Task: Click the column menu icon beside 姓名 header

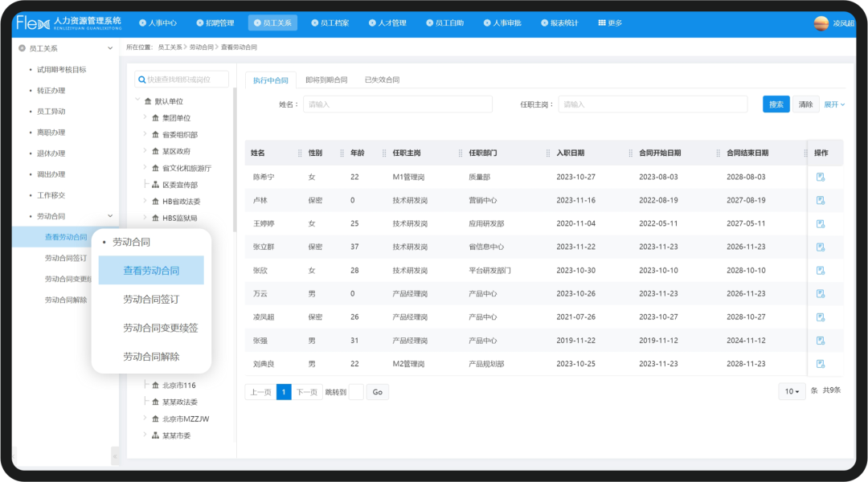Action: pos(301,153)
